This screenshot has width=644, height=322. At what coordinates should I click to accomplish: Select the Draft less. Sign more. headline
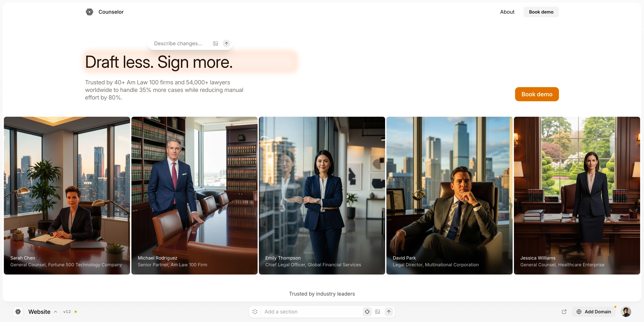(x=159, y=62)
